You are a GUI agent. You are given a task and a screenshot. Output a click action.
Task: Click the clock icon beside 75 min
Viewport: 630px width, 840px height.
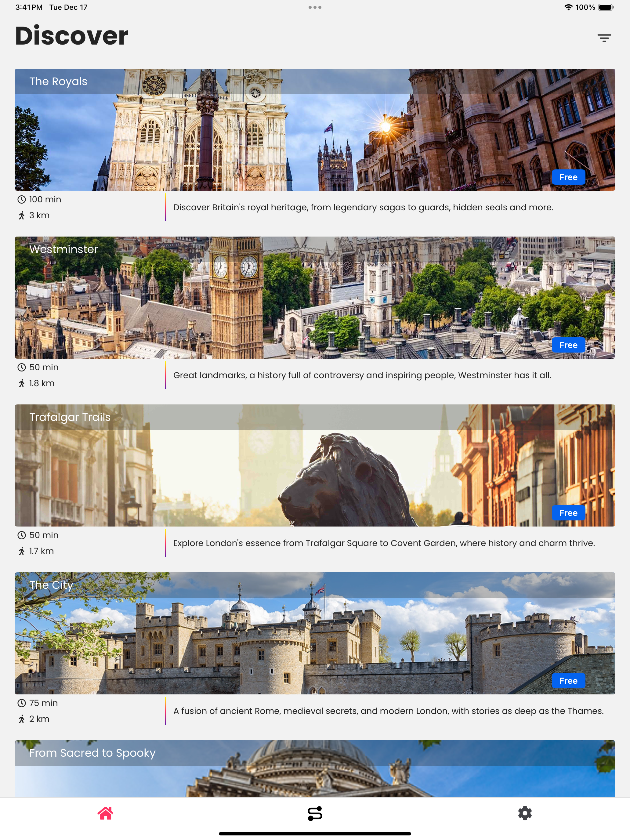[22, 703]
